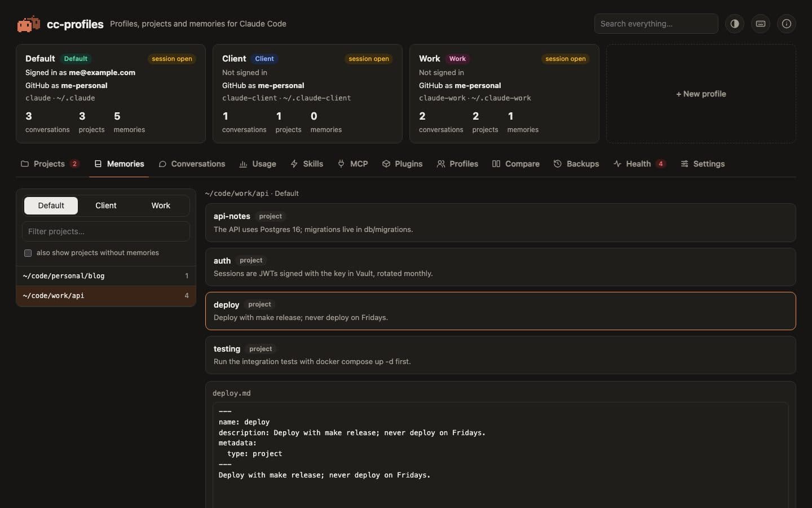Click the Memories book icon
The image size is (812, 508).
point(98,164)
